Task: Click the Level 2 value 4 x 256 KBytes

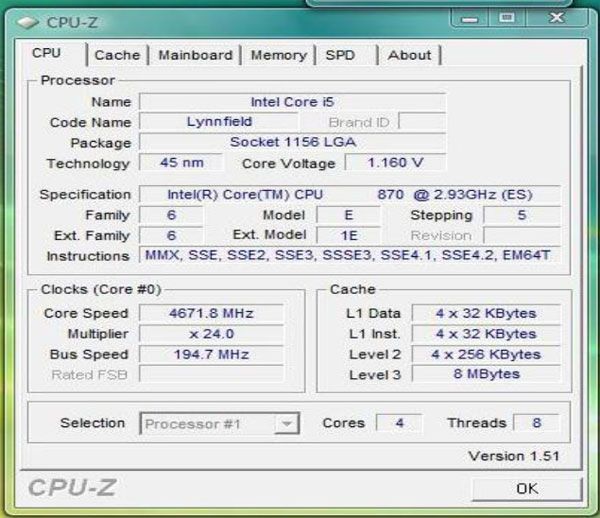Action: tap(486, 354)
